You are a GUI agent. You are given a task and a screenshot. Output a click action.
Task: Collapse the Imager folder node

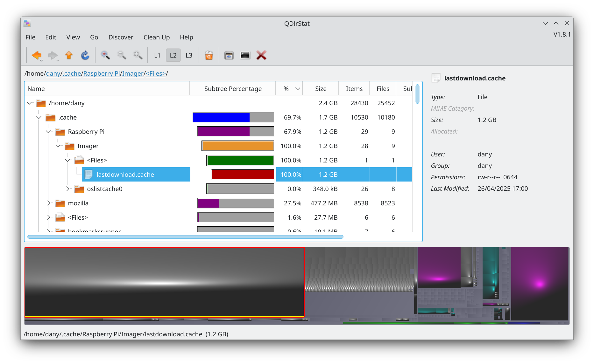[58, 146]
